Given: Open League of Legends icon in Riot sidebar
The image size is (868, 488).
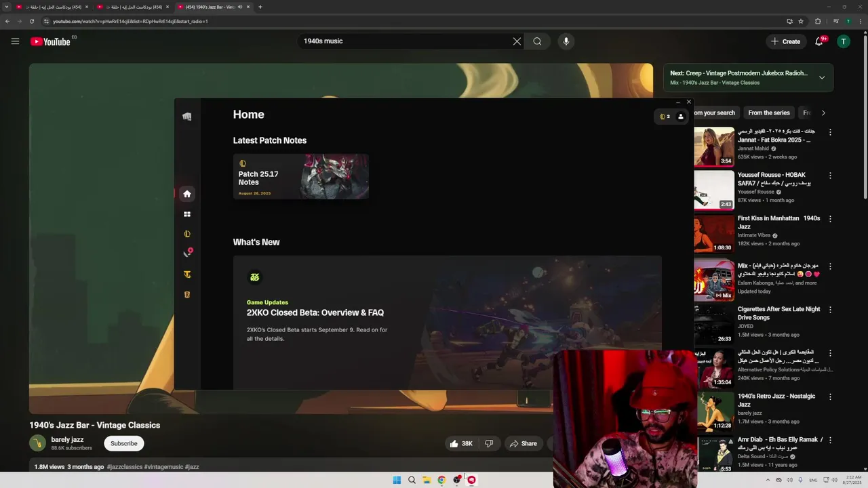Looking at the screenshot, I should (x=187, y=234).
